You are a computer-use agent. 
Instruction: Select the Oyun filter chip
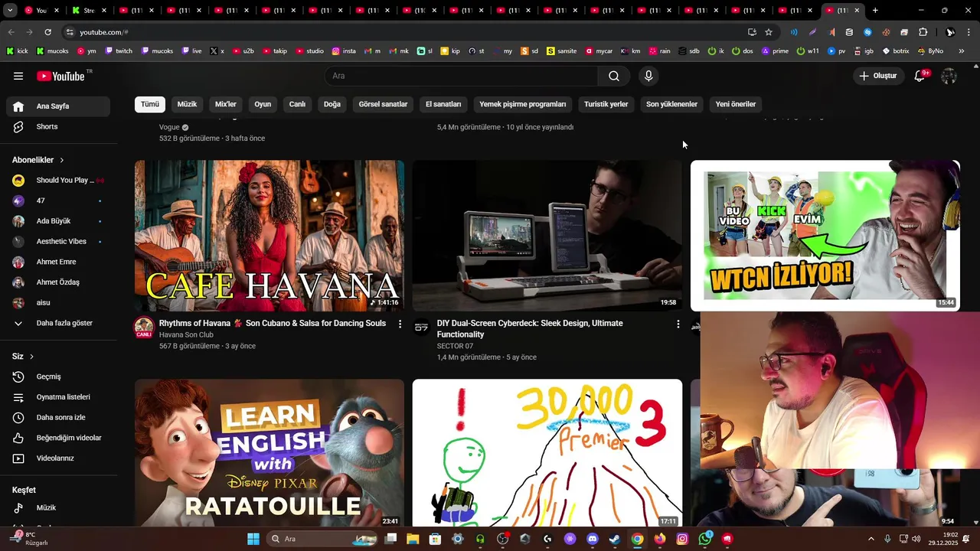(x=263, y=104)
